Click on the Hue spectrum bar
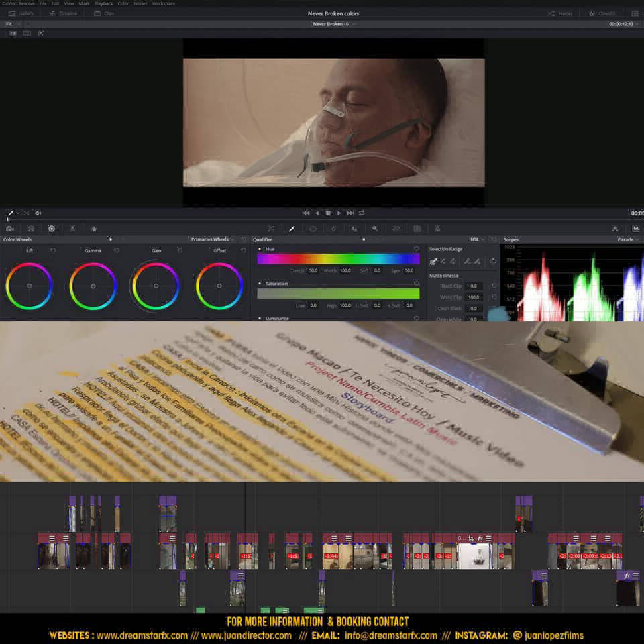The width and height of the screenshot is (644, 644). [x=338, y=258]
